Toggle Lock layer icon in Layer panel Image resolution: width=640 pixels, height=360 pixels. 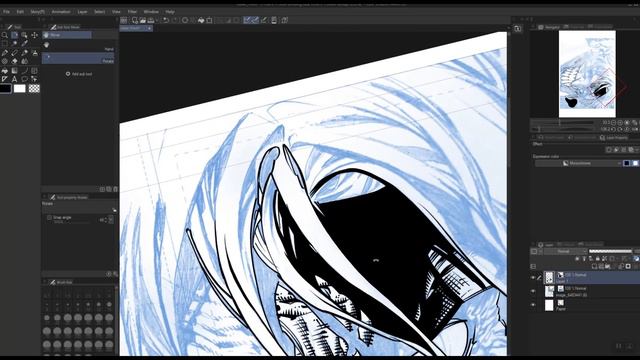(598, 259)
